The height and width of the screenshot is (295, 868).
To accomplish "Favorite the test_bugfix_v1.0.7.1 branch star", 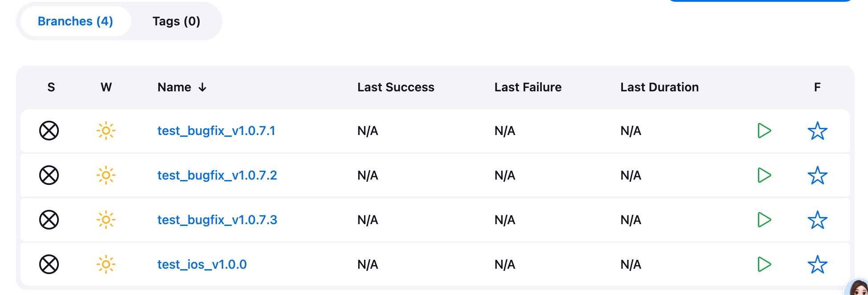I will tap(817, 131).
